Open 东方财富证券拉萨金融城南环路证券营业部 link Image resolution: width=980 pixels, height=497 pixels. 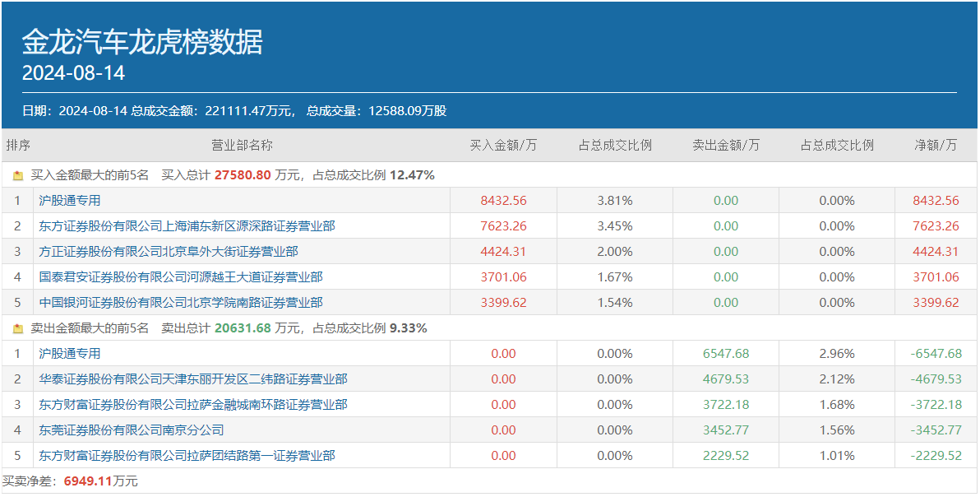(193, 404)
